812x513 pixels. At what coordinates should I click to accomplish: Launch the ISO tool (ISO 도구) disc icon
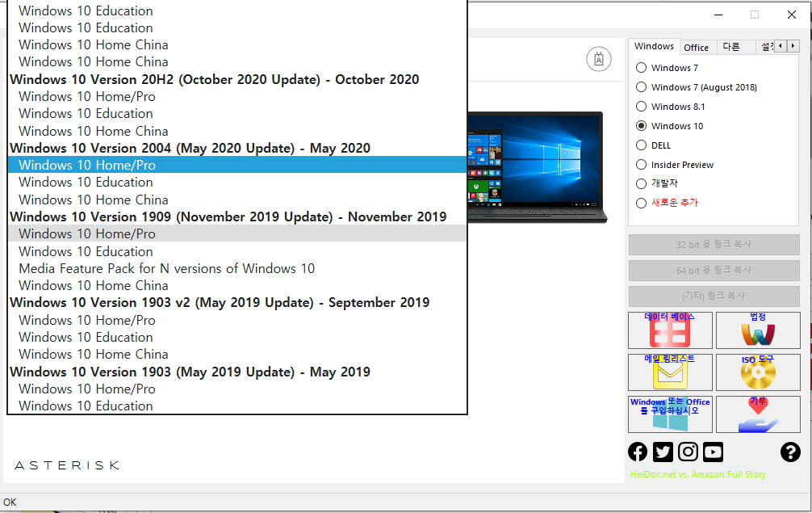[x=758, y=372]
